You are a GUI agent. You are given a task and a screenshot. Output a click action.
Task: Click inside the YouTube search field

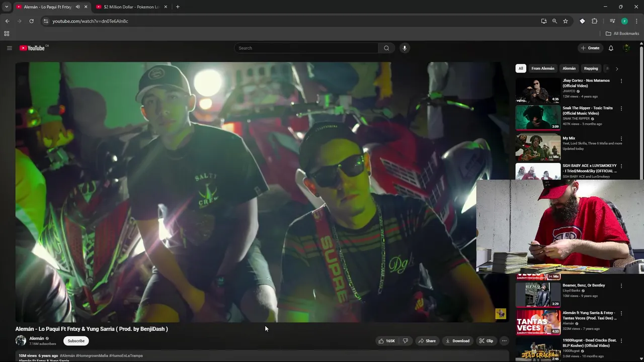click(306, 48)
